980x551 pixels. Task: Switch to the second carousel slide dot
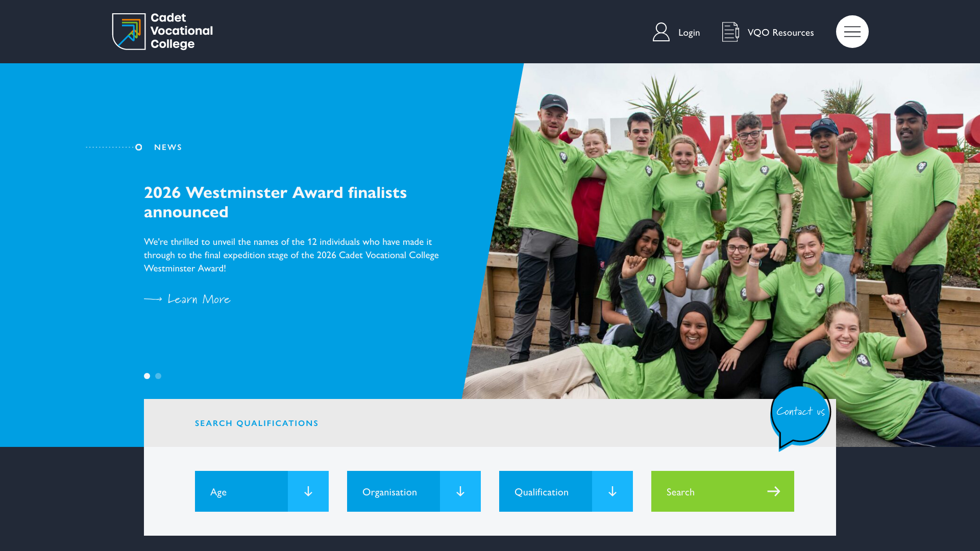point(158,376)
